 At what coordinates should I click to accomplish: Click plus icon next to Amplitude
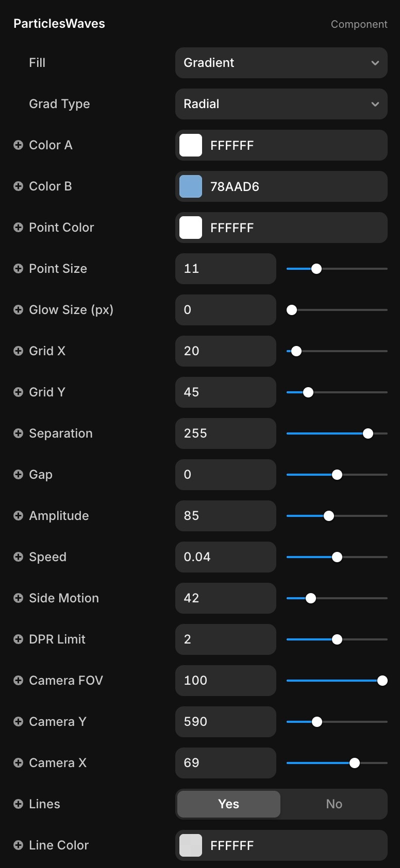18,516
